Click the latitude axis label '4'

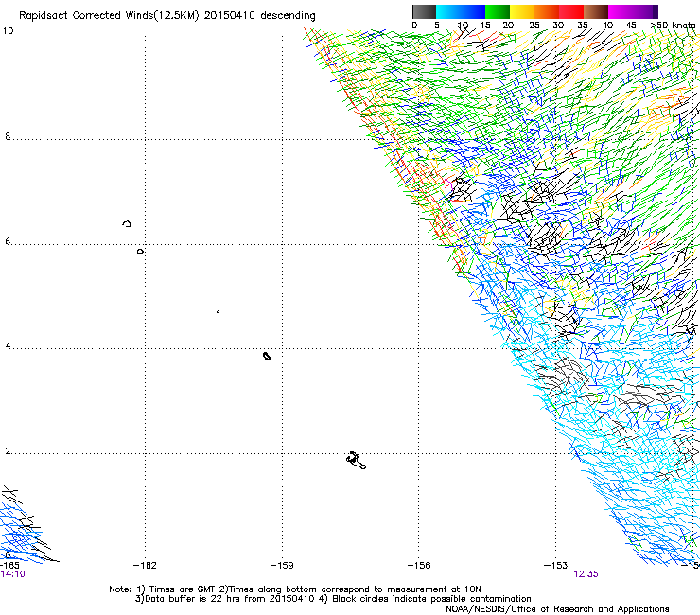click(8, 346)
